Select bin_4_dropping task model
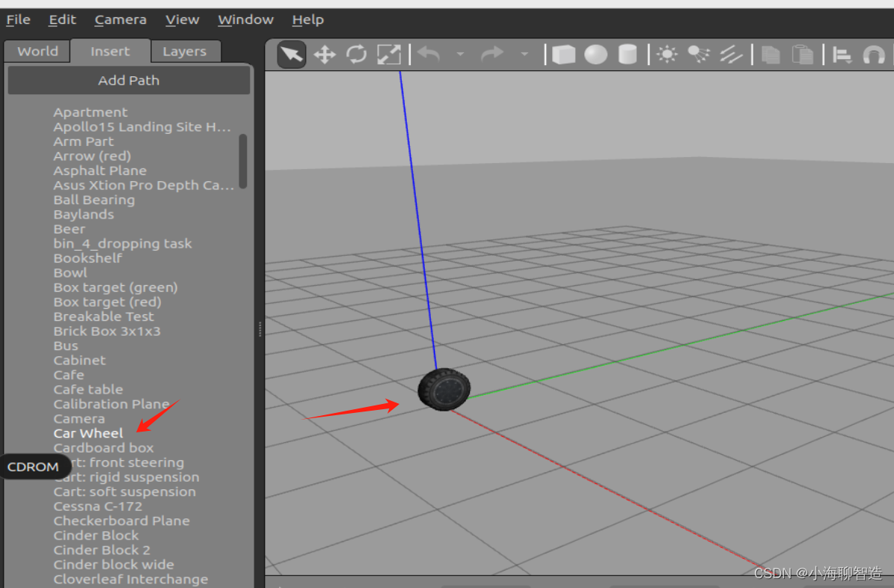 (x=123, y=244)
